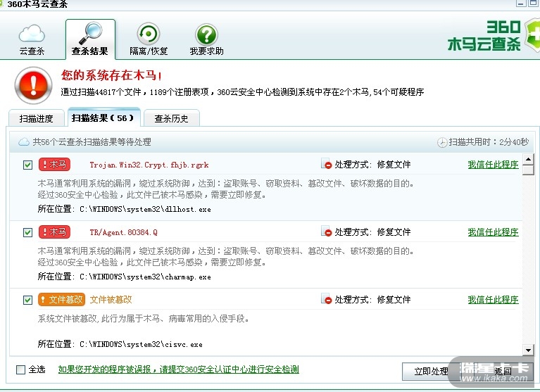540x392 pixels.
Task: Click the orange 文件被篡改 label text
Action: [111, 299]
